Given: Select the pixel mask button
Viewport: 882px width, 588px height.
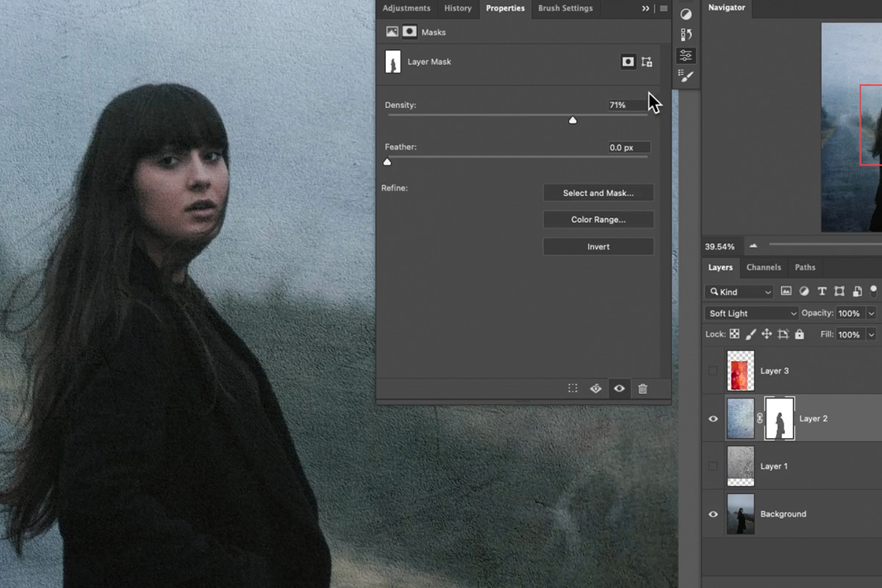Looking at the screenshot, I should click(628, 62).
